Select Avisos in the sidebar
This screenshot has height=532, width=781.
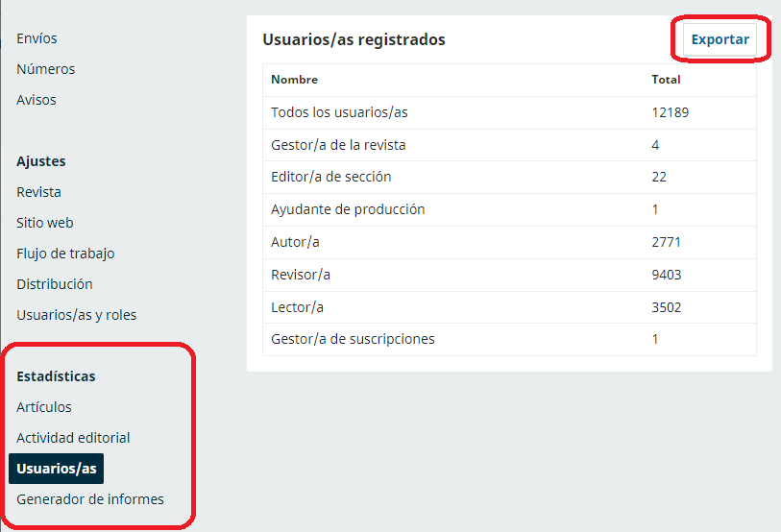[x=37, y=100]
